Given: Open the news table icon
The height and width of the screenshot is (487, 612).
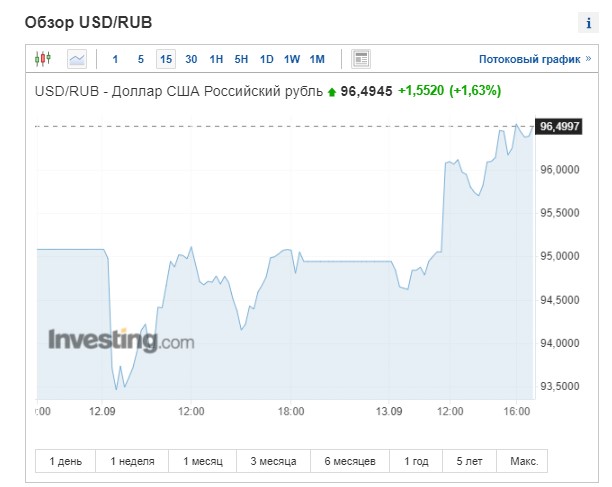Looking at the screenshot, I should tap(361, 59).
